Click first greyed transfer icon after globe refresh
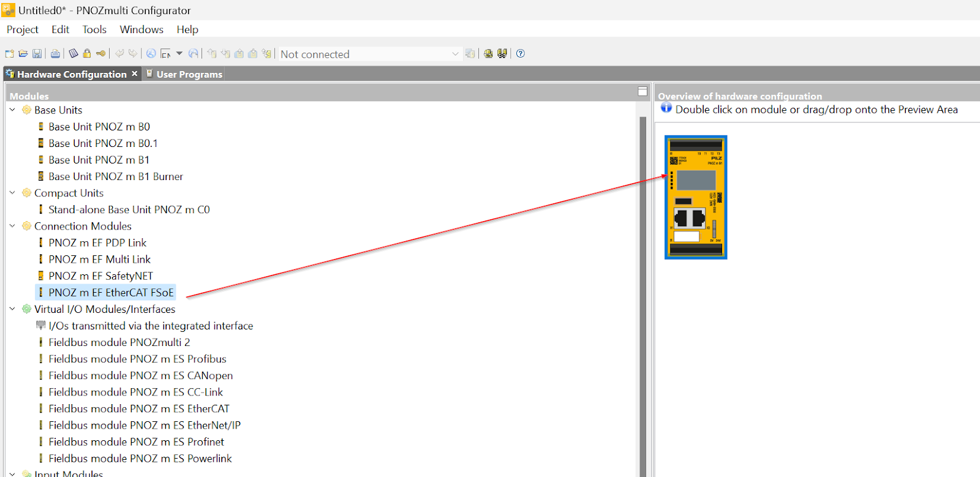Viewport: 980px width, 477px height. pyautogui.click(x=212, y=53)
